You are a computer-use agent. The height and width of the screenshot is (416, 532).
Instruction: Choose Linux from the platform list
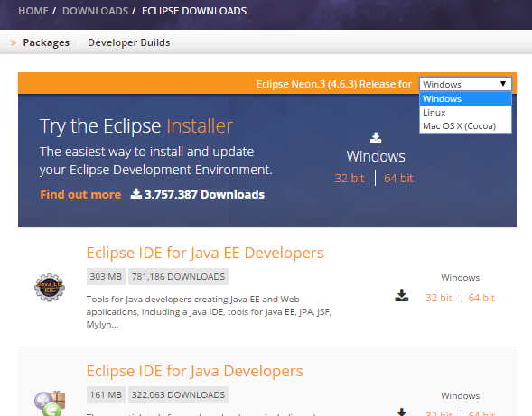tap(465, 113)
